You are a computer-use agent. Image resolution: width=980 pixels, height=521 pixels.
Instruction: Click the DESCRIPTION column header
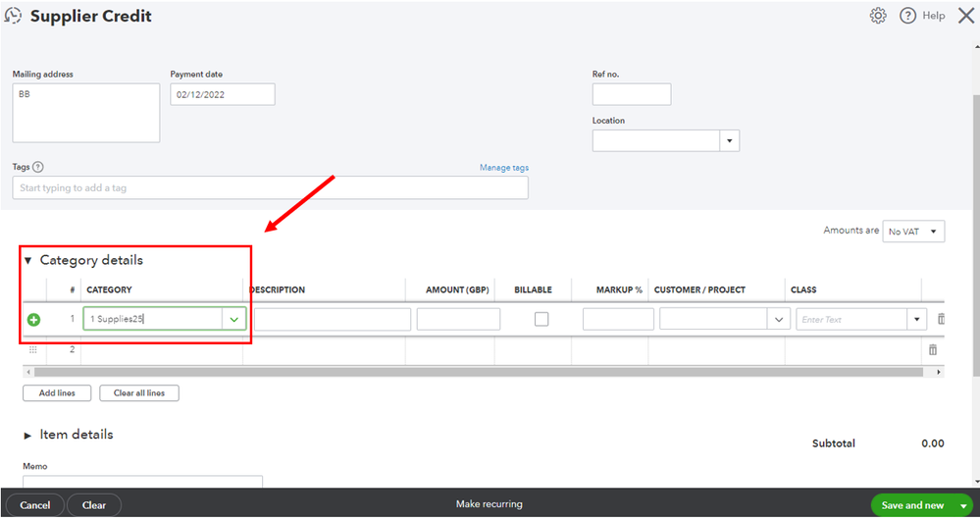(x=277, y=289)
